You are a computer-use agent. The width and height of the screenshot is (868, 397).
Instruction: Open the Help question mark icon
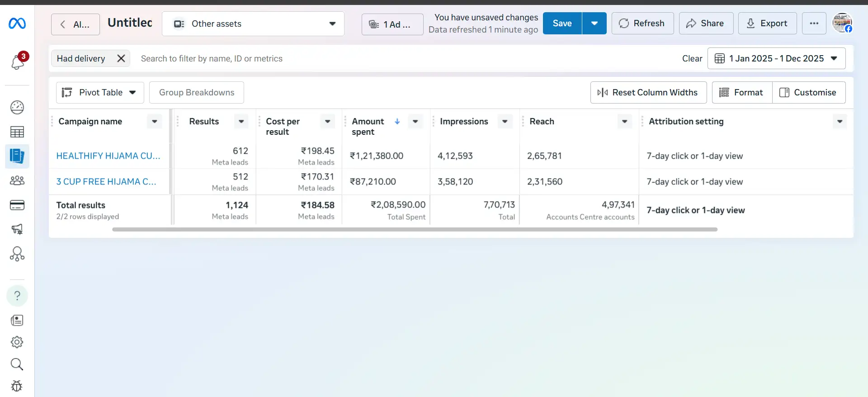point(17,296)
